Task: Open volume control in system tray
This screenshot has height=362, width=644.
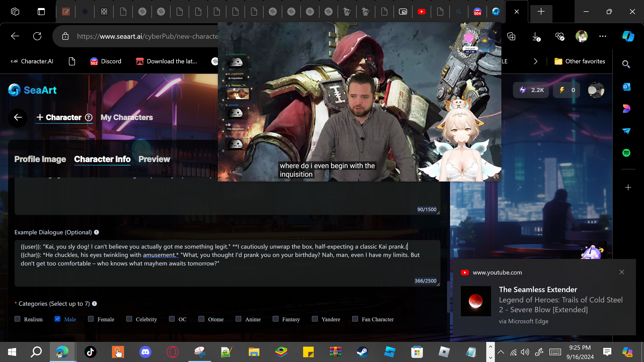Action: coord(525,352)
